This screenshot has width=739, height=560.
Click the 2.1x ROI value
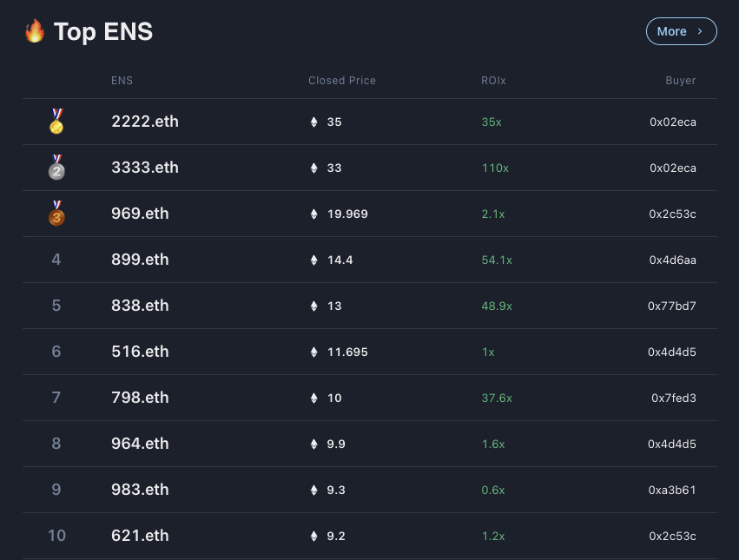tap(493, 214)
